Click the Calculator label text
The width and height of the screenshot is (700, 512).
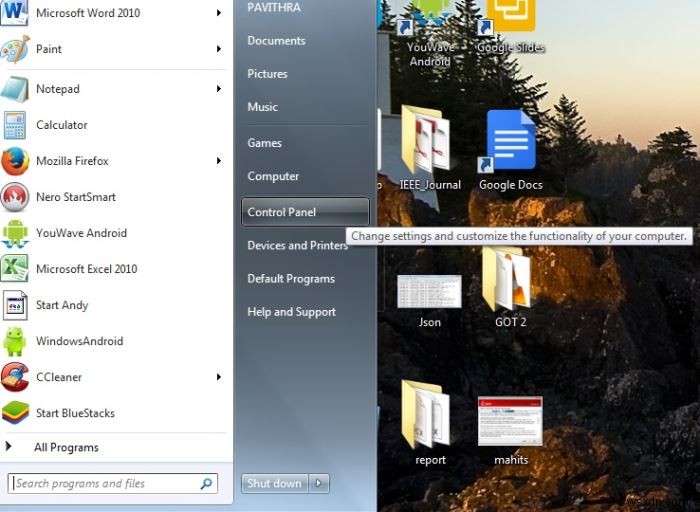pos(62,125)
